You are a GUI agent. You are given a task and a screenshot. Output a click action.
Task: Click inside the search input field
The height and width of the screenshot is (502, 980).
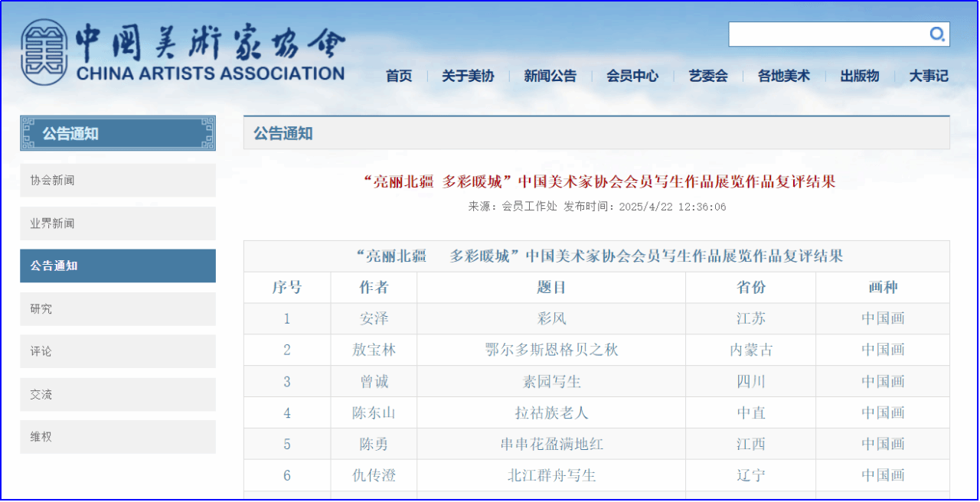pyautogui.click(x=827, y=34)
